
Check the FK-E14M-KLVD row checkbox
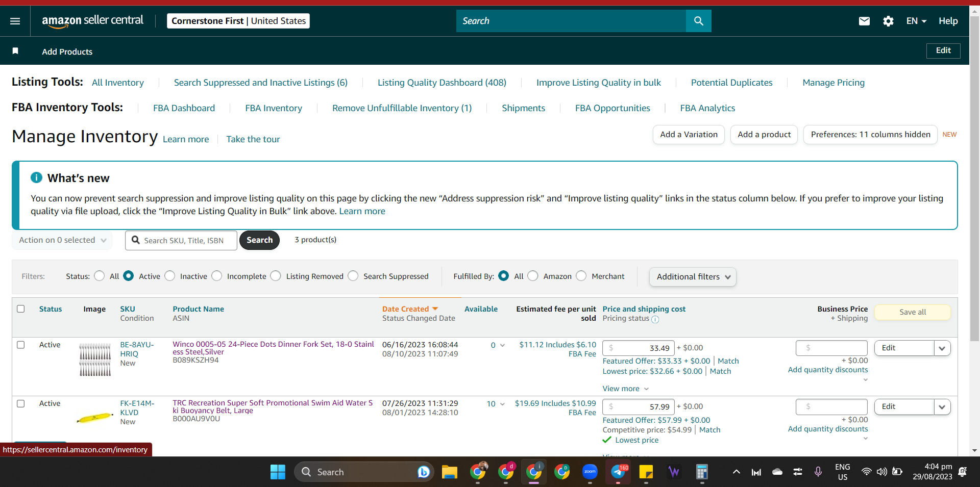(21, 403)
